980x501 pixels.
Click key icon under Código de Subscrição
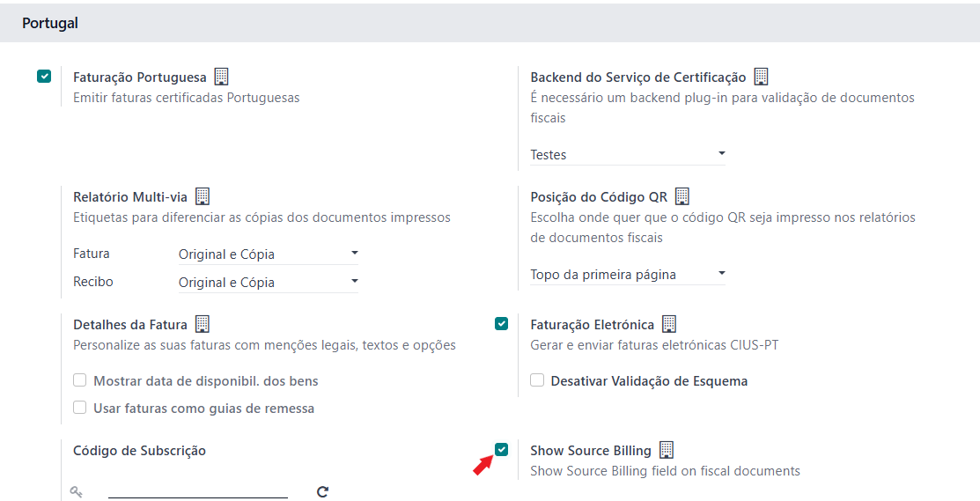click(77, 491)
